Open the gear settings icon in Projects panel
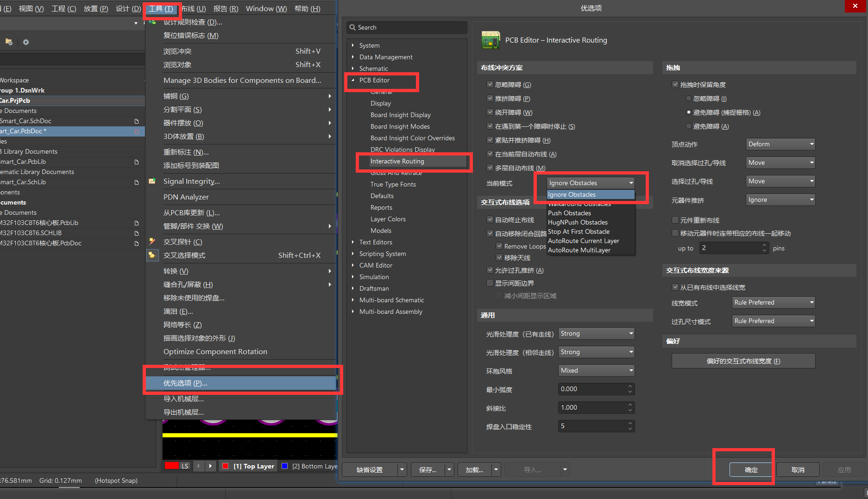The image size is (868, 499). click(26, 42)
